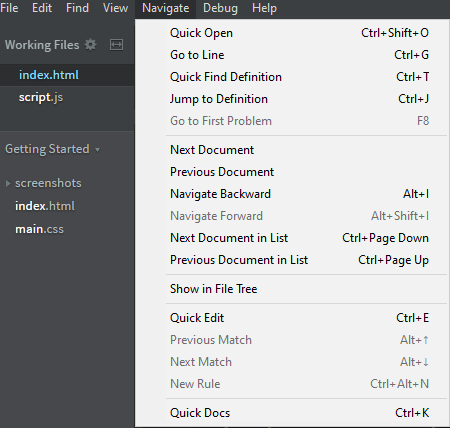Expand the screenshots folder
This screenshot has height=428, width=450.
click(8, 183)
